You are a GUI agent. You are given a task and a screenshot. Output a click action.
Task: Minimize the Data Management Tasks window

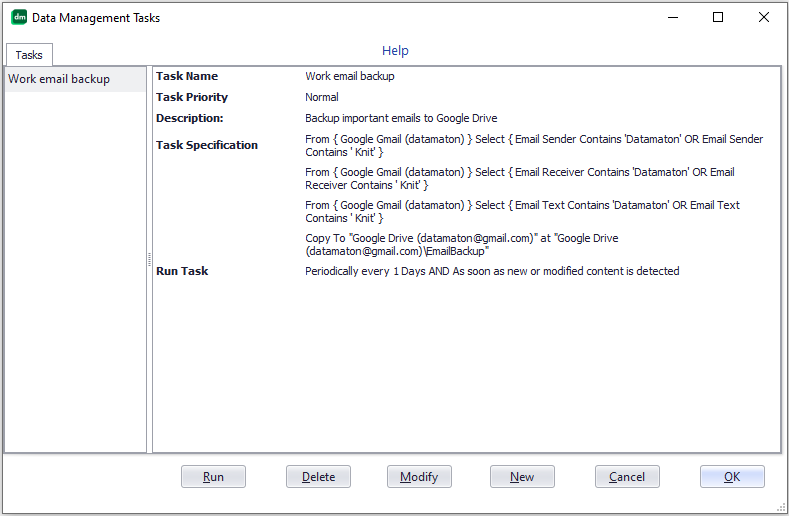click(x=673, y=18)
